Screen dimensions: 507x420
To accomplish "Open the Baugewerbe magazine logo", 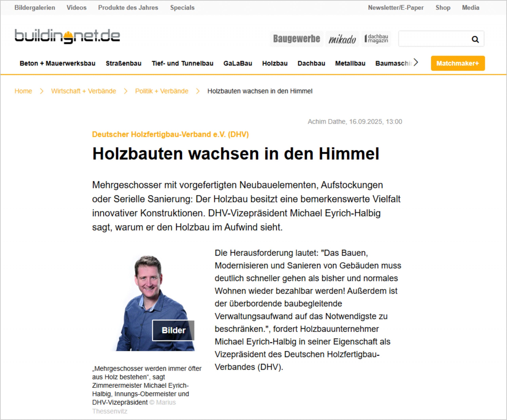I will pyautogui.click(x=296, y=39).
